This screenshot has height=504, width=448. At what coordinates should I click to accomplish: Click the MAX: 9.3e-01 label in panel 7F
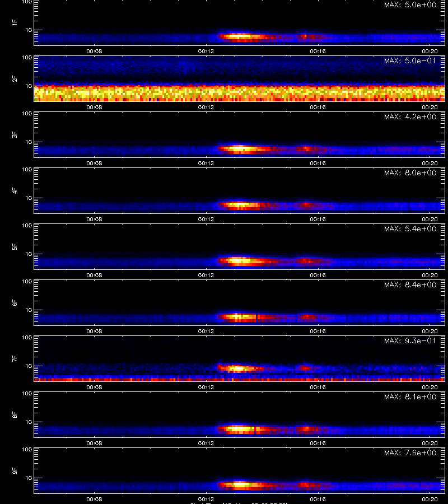click(410, 340)
